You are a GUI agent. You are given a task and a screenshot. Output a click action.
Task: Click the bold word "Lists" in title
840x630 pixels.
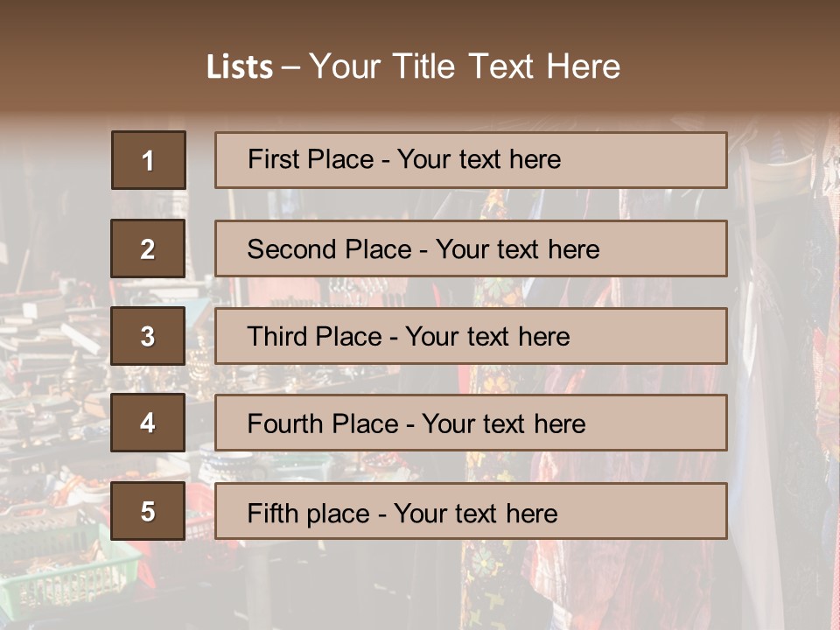pos(239,67)
